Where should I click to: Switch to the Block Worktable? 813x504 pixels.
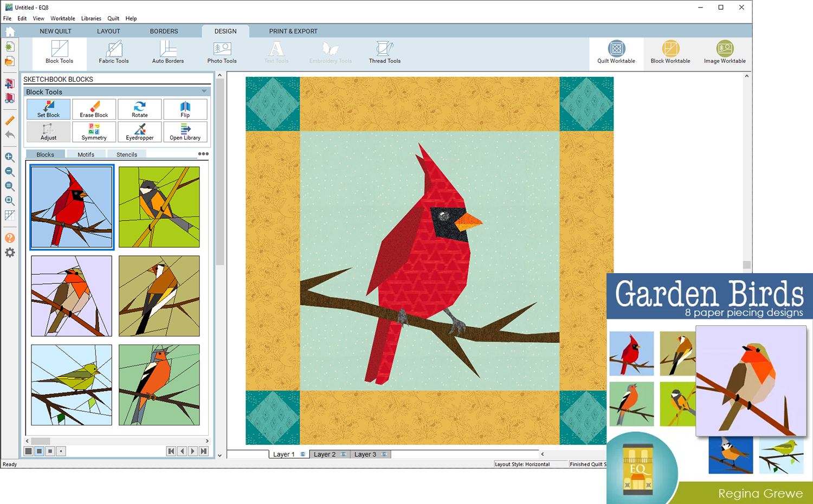(670, 53)
